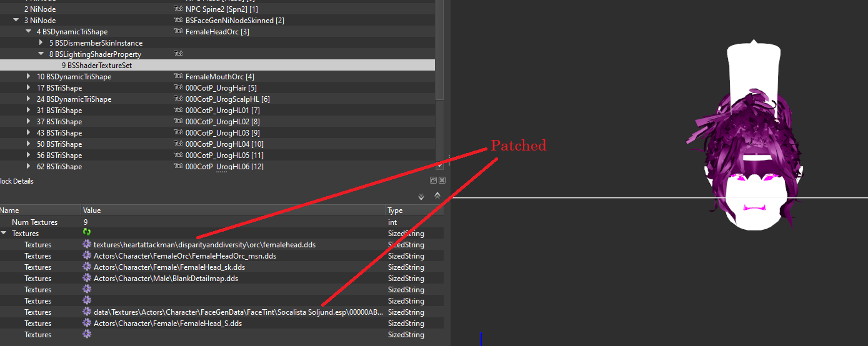Select the Num Textures row
This screenshot has width=868, height=346.
click(222, 222)
